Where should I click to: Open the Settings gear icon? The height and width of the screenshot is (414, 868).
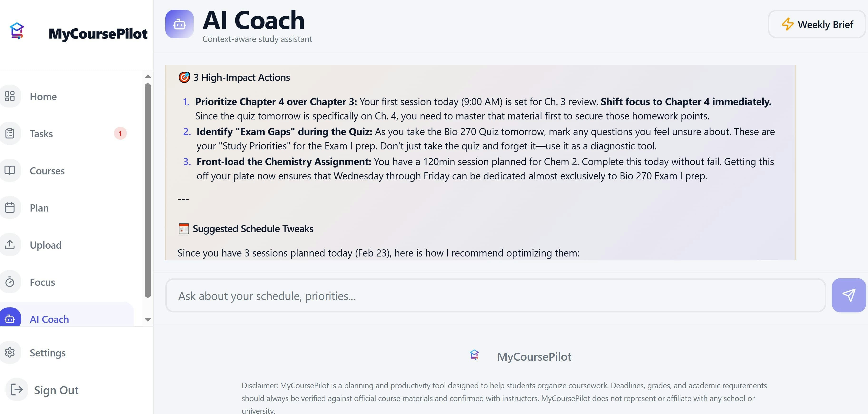click(x=10, y=353)
